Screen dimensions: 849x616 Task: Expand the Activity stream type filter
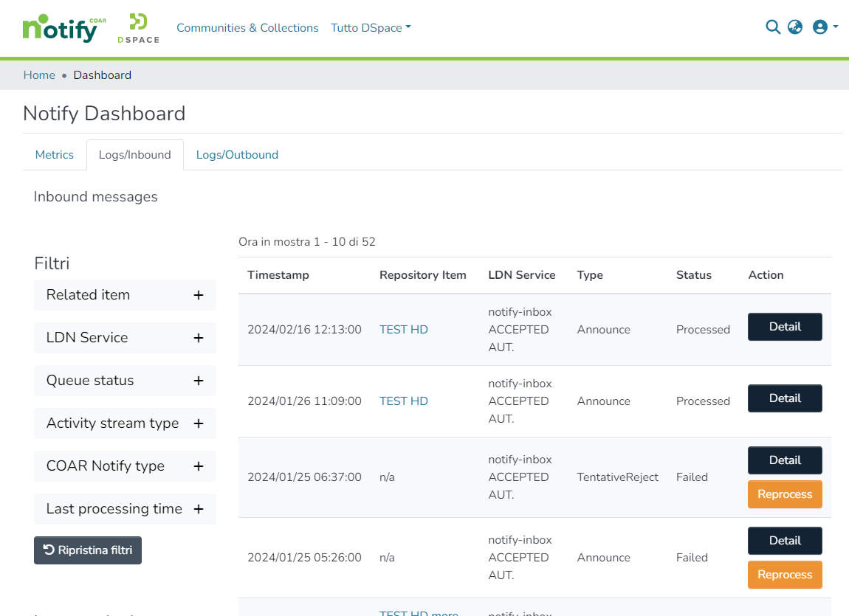tap(198, 423)
